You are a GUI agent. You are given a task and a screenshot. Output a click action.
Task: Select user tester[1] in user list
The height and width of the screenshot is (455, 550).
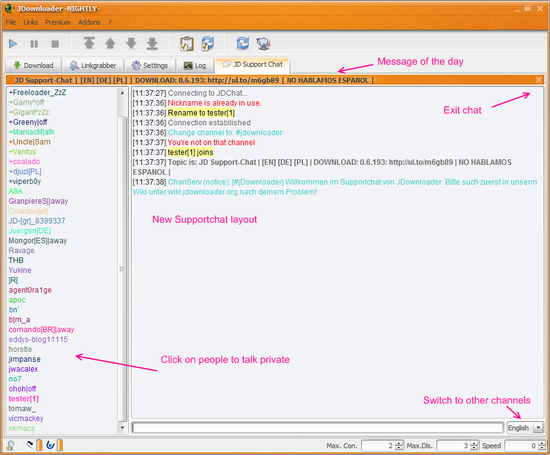point(24,399)
